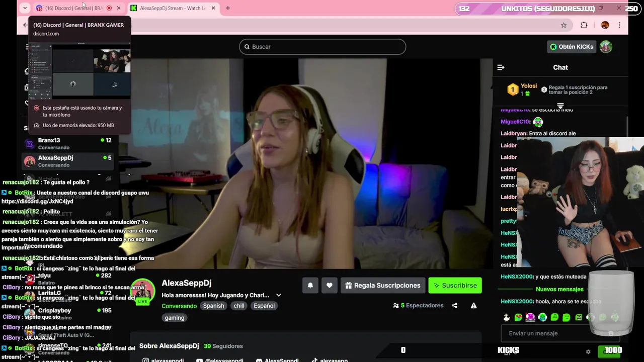Click the 39 Seguidores count
The image size is (644, 362).
coord(223,346)
